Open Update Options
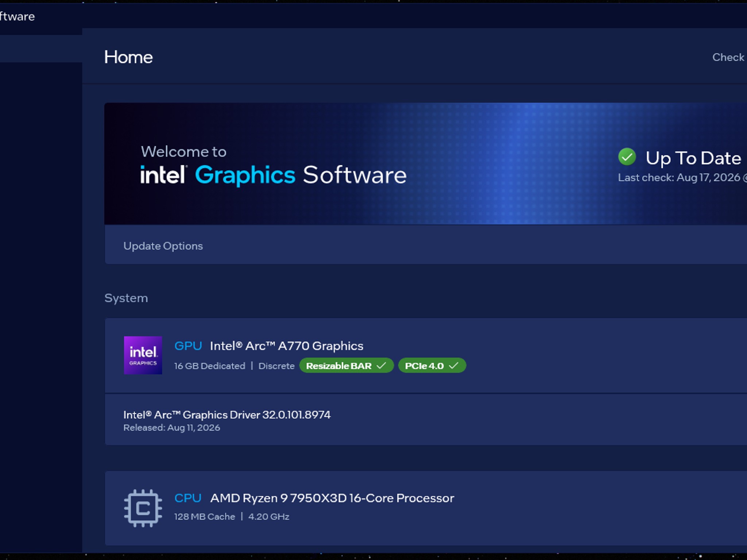 pos(163,246)
